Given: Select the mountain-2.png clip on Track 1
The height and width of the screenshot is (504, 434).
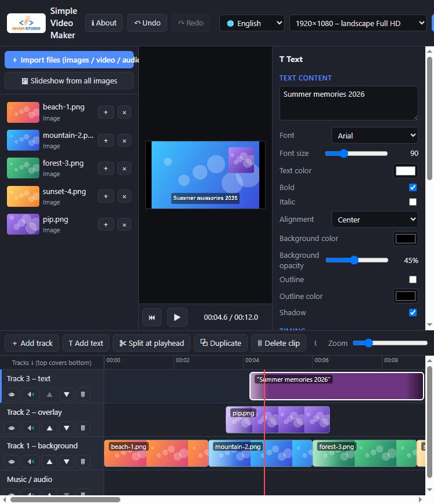Looking at the screenshot, I should coord(260,453).
